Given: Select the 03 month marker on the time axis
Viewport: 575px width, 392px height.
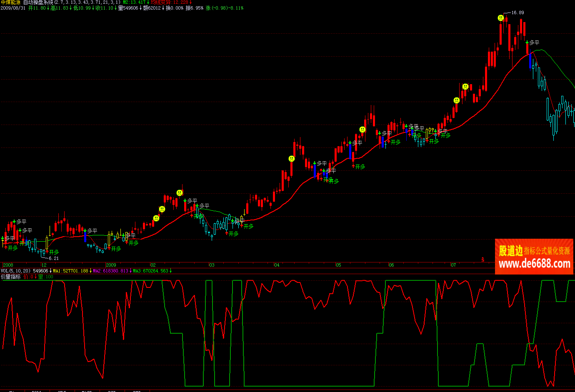Looking at the screenshot, I should 212,265.
